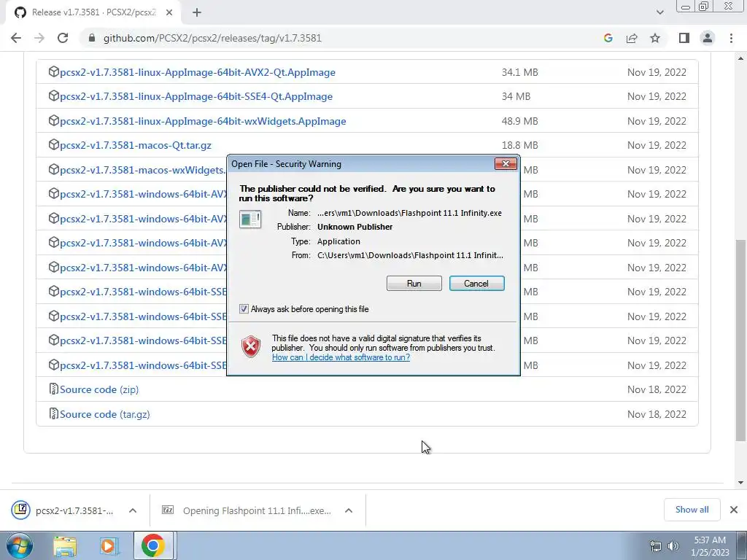Download linux AppImage 64bit wxWidgets file
The image size is (747, 560).
pyautogui.click(x=203, y=122)
